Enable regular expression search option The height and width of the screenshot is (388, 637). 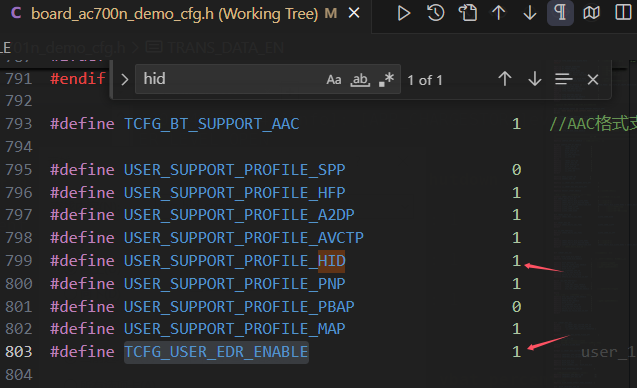click(386, 79)
